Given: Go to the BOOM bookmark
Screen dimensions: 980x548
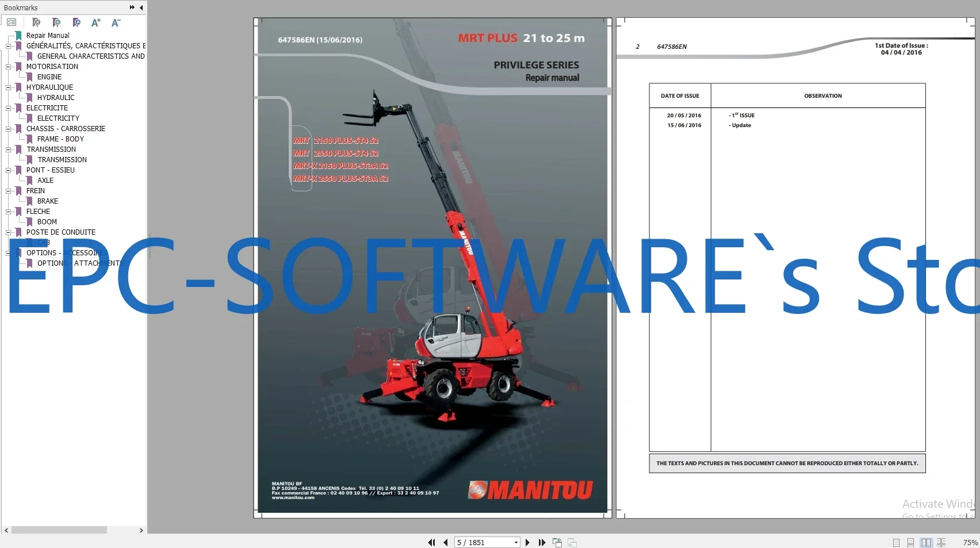Looking at the screenshot, I should [47, 222].
